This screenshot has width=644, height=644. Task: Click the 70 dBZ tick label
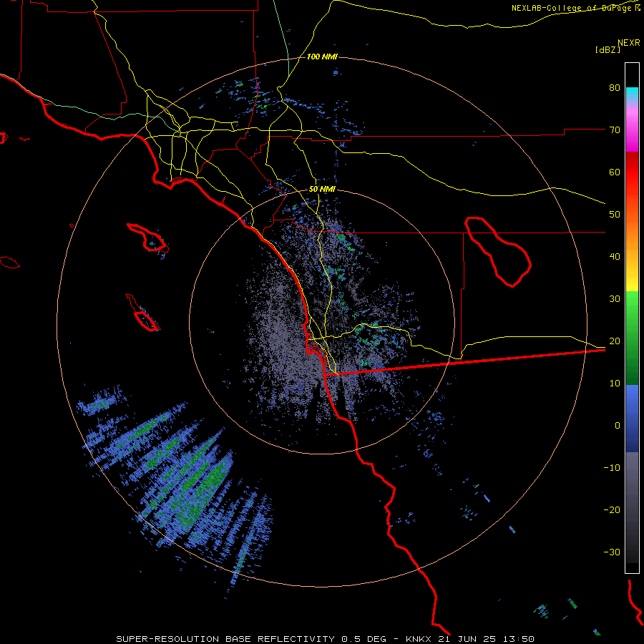tap(615, 130)
